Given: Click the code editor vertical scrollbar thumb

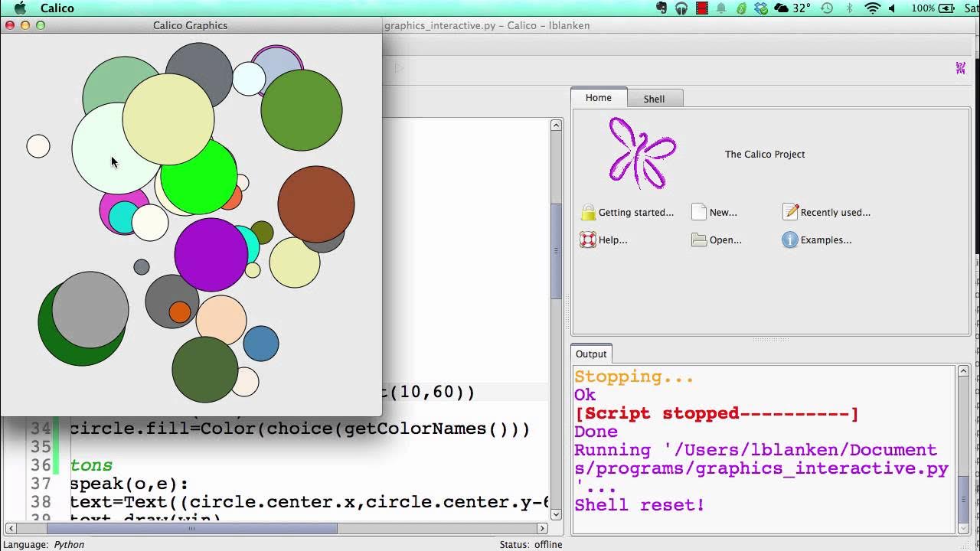Looking at the screenshot, I should pos(557,251).
